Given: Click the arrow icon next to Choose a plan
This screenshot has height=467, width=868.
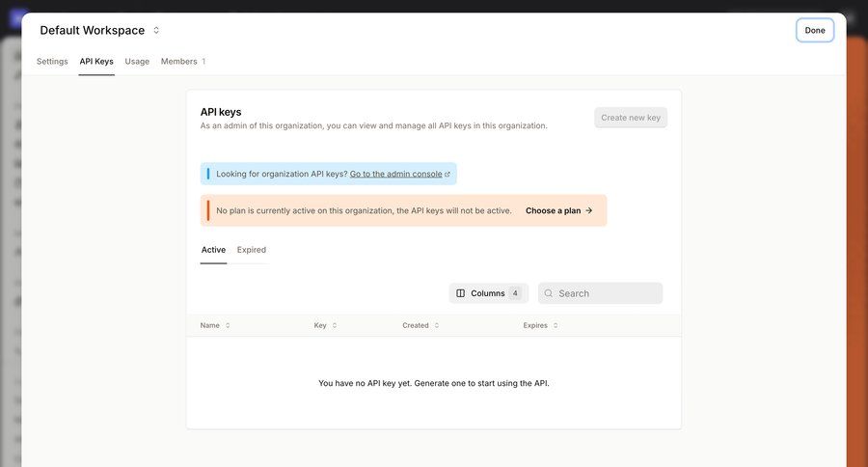Looking at the screenshot, I should [589, 210].
